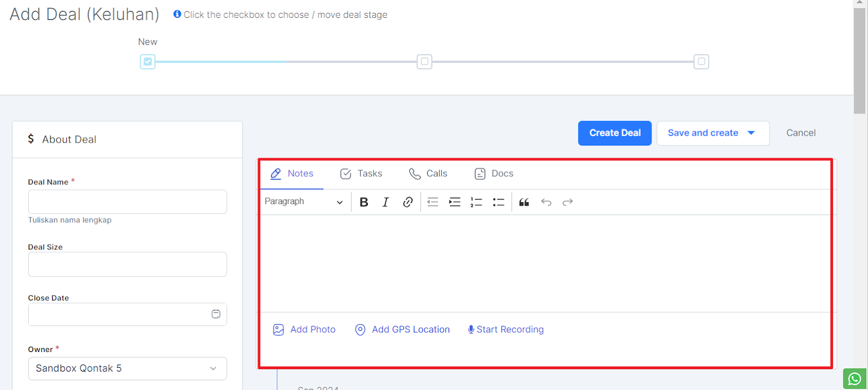The height and width of the screenshot is (390, 868).
Task: Insert a bulleted list
Action: pos(499,202)
